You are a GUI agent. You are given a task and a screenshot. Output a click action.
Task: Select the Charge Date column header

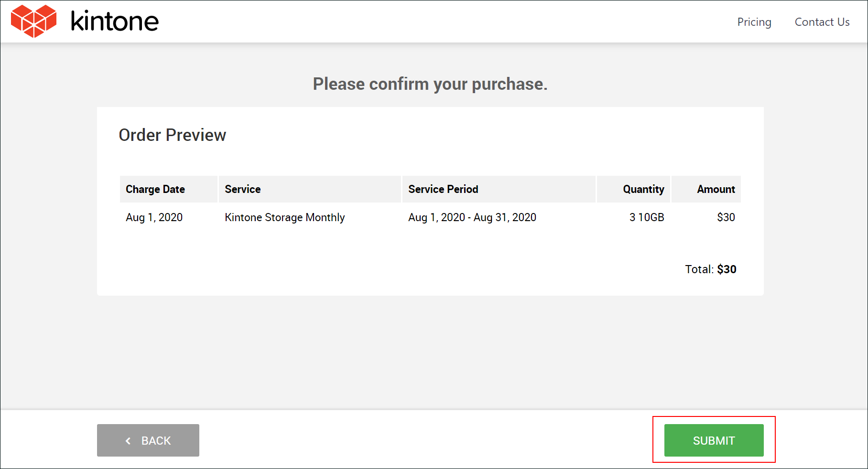(155, 189)
